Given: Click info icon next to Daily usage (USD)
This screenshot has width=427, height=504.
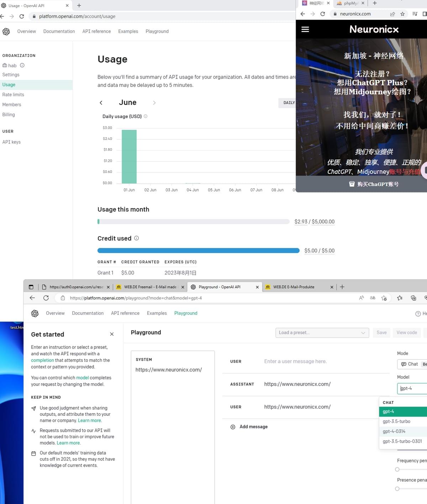Looking at the screenshot, I should pos(146,116).
